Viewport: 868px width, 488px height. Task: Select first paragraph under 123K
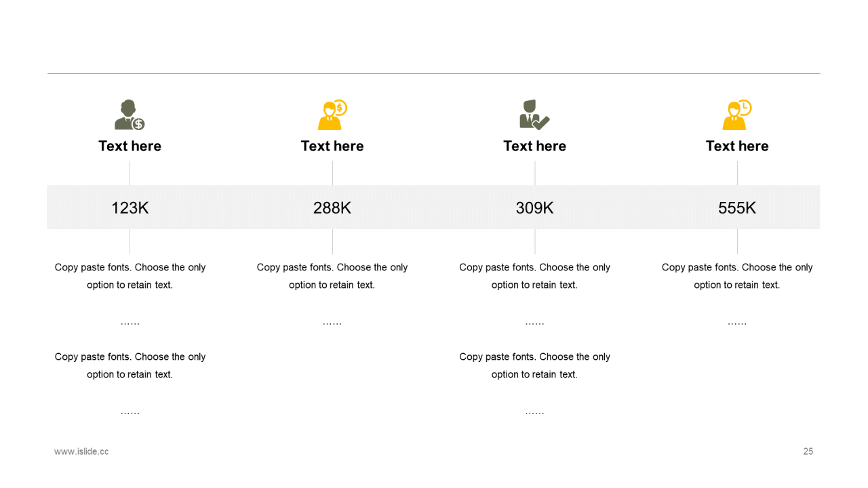(x=130, y=276)
